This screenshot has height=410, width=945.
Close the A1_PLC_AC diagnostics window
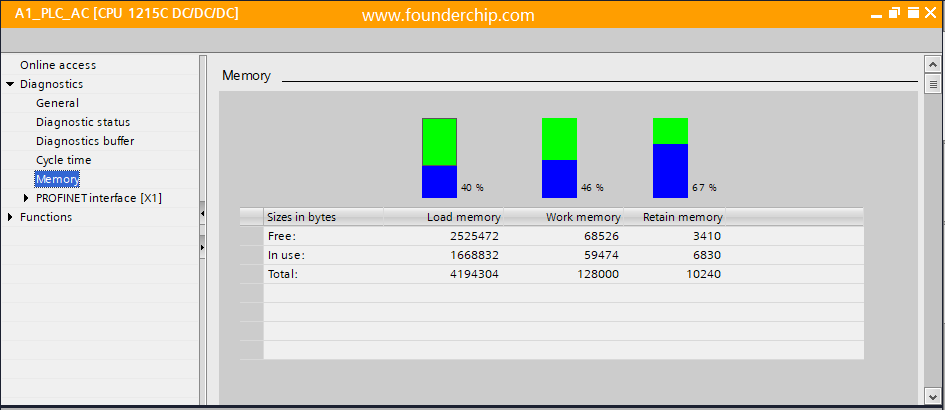[929, 15]
